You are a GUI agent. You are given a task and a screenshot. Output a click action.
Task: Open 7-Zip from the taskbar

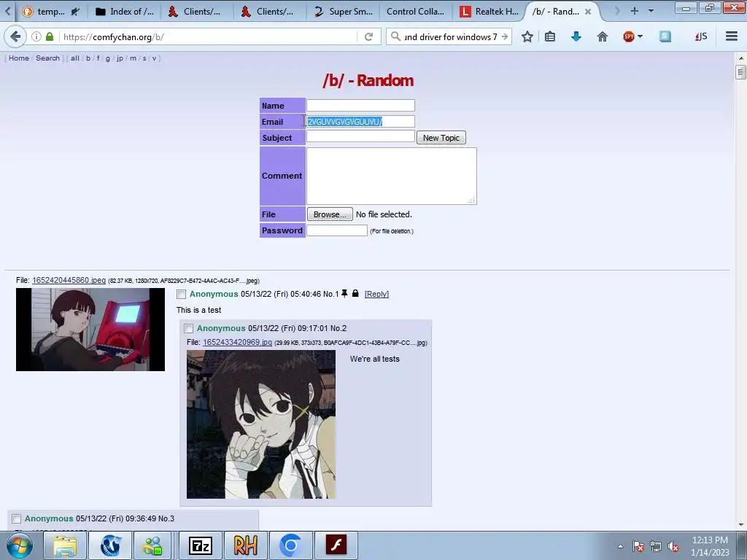(x=200, y=545)
